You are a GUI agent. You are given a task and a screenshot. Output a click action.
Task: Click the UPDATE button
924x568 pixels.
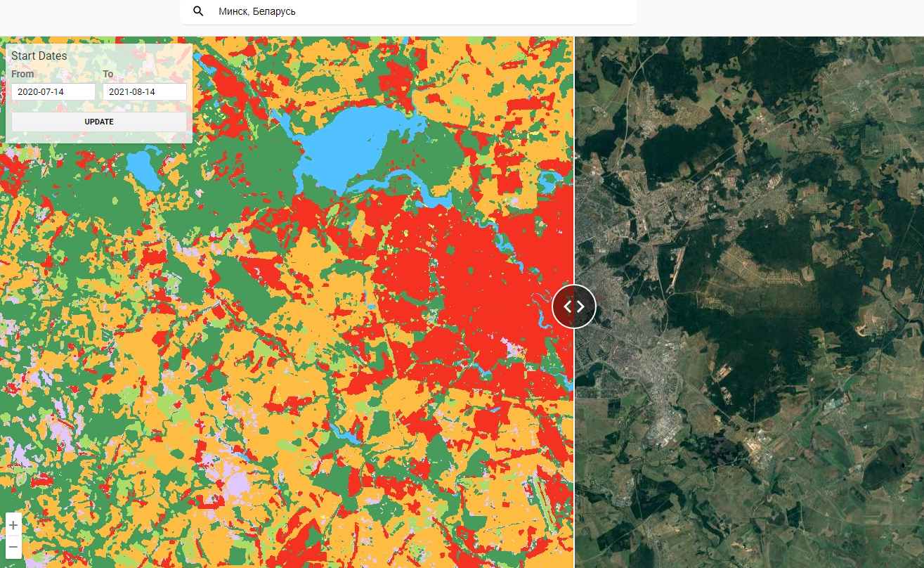click(99, 122)
